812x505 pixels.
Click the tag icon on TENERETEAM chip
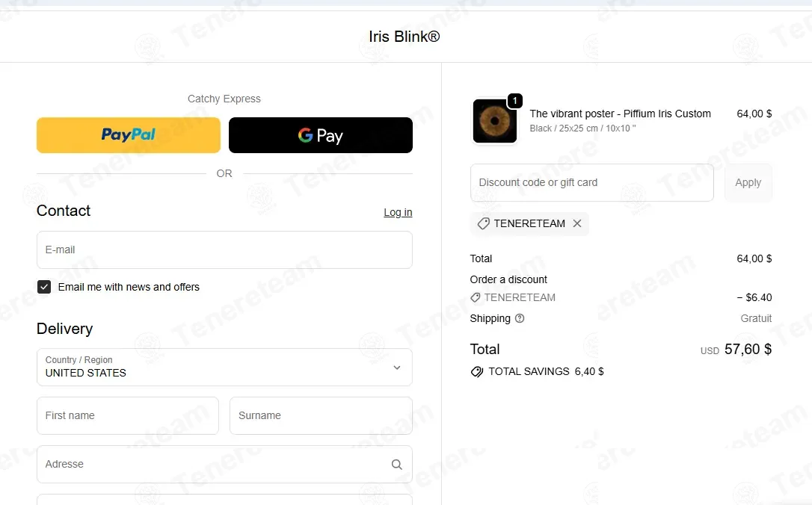tap(483, 223)
